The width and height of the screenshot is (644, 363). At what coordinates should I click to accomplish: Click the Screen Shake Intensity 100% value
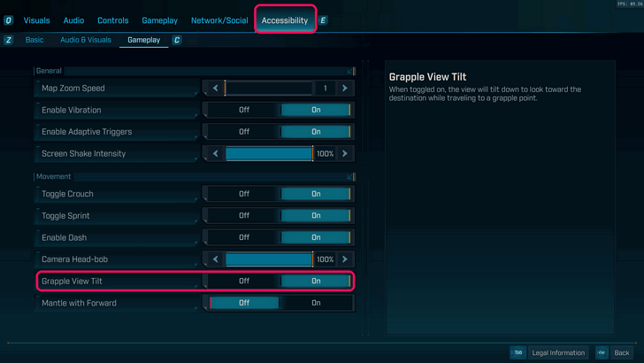click(x=326, y=153)
